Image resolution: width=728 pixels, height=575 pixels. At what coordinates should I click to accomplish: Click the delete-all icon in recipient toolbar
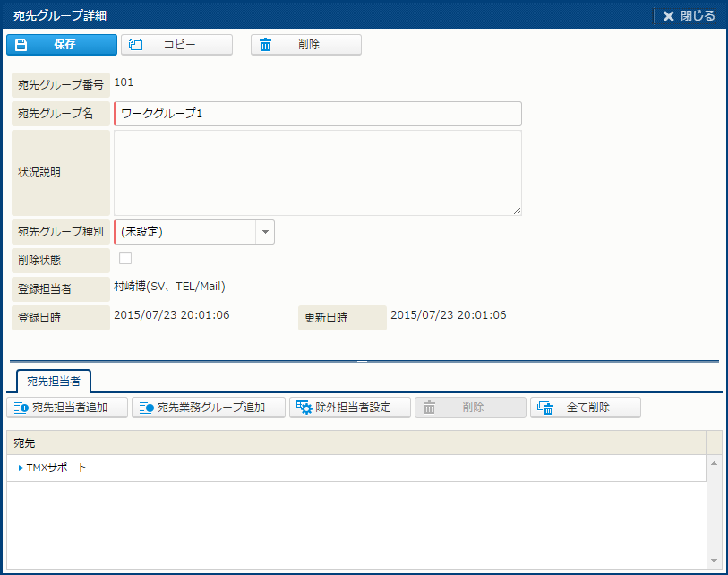tap(544, 408)
